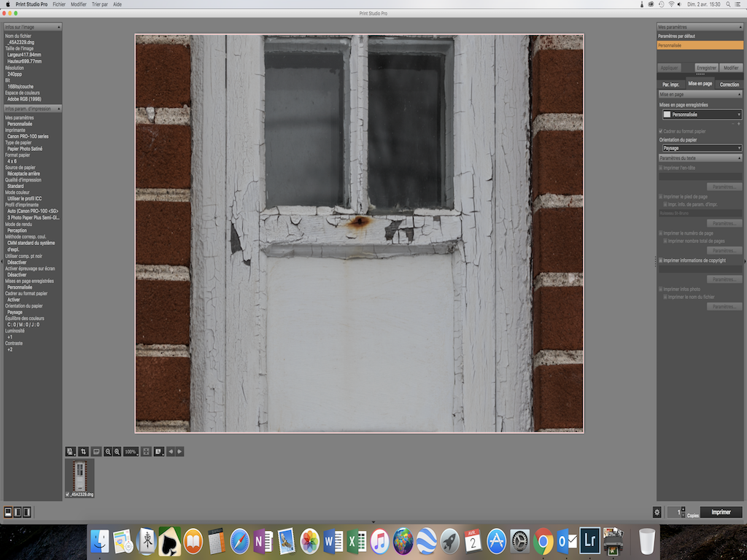Toggle Cadrer au format papier checkbox

coord(661,131)
